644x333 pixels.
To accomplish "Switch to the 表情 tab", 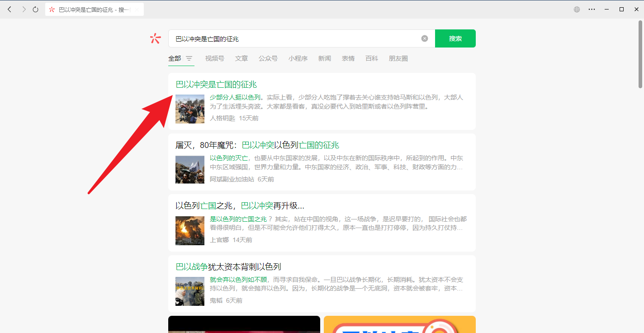I will click(348, 58).
